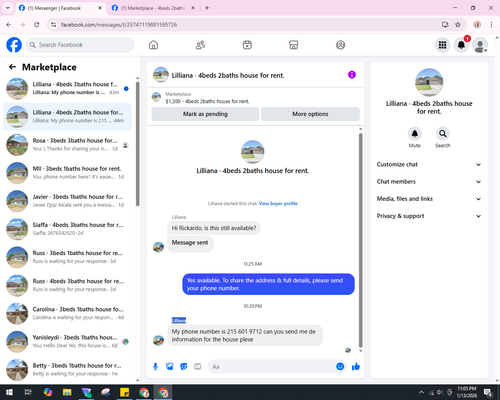Viewport: 500px width, 400px height.
Task: Expand Privacy & support section
Action: click(429, 216)
